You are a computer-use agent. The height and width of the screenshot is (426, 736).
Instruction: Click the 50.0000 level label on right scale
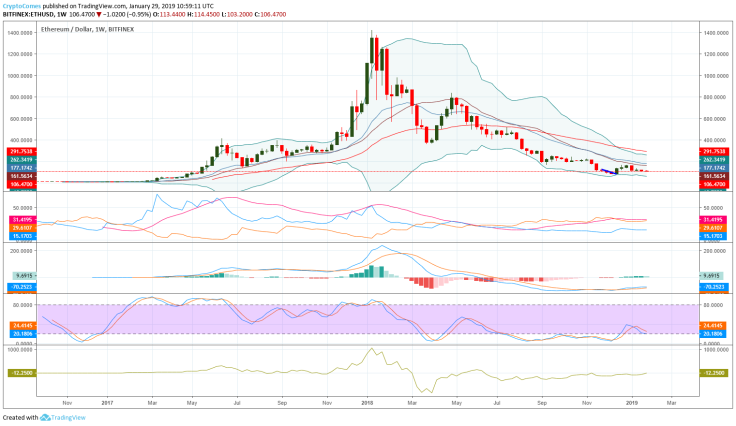pyautogui.click(x=716, y=208)
